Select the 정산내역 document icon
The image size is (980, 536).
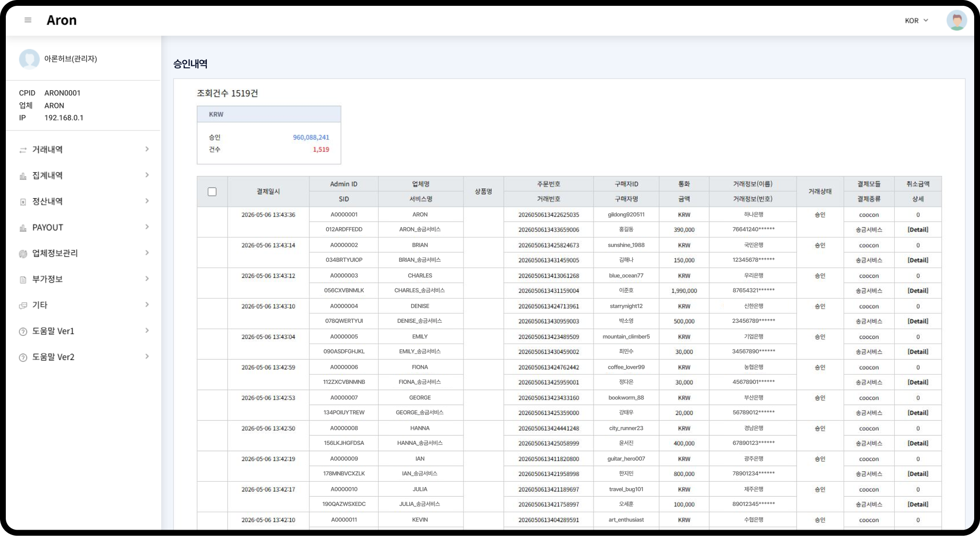(23, 202)
